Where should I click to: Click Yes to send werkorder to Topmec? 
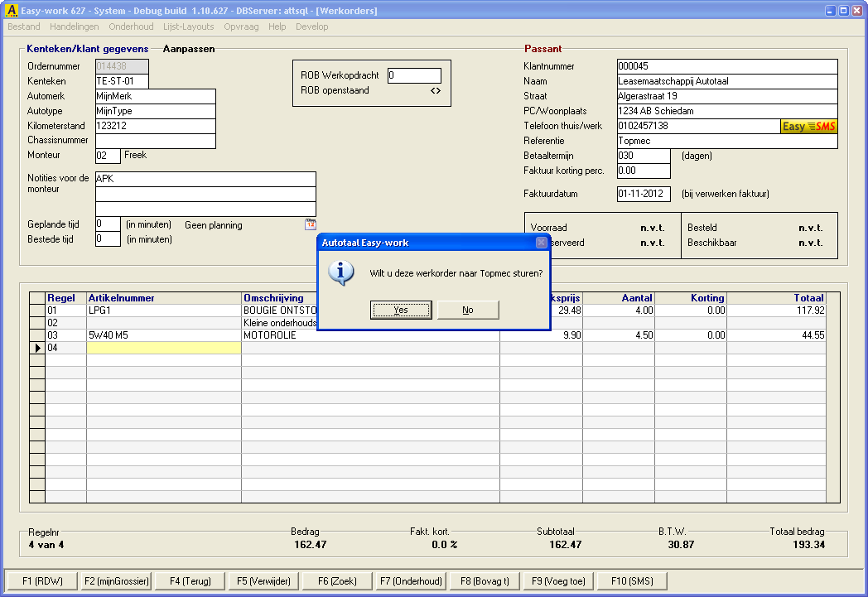pos(401,310)
